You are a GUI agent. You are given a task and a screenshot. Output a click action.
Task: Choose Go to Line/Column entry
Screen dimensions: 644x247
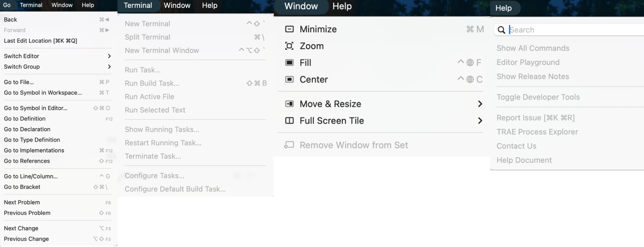(31, 176)
